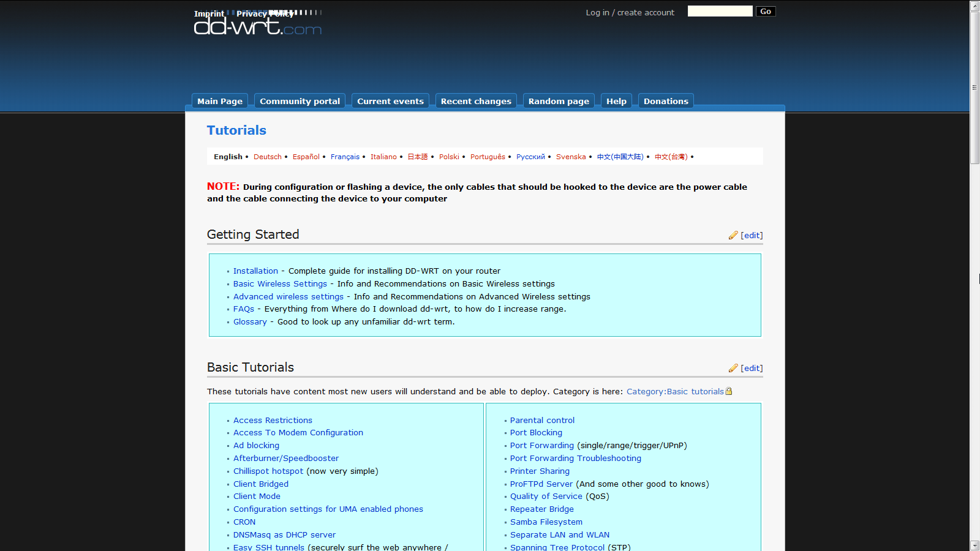This screenshot has width=980, height=551.
Task: Open the Repeater Bridge tutorial
Action: (542, 509)
